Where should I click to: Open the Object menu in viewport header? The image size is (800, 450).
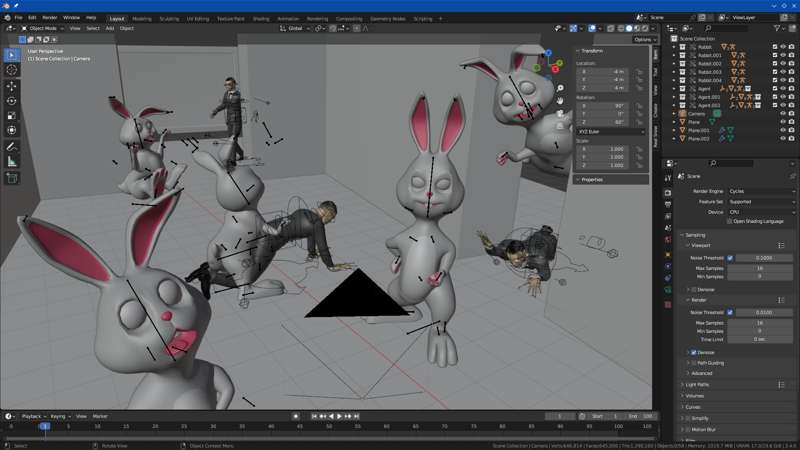127,28
